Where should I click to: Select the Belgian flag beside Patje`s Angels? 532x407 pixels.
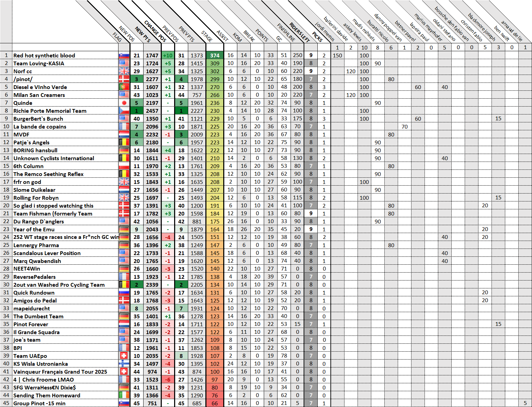coord(124,142)
